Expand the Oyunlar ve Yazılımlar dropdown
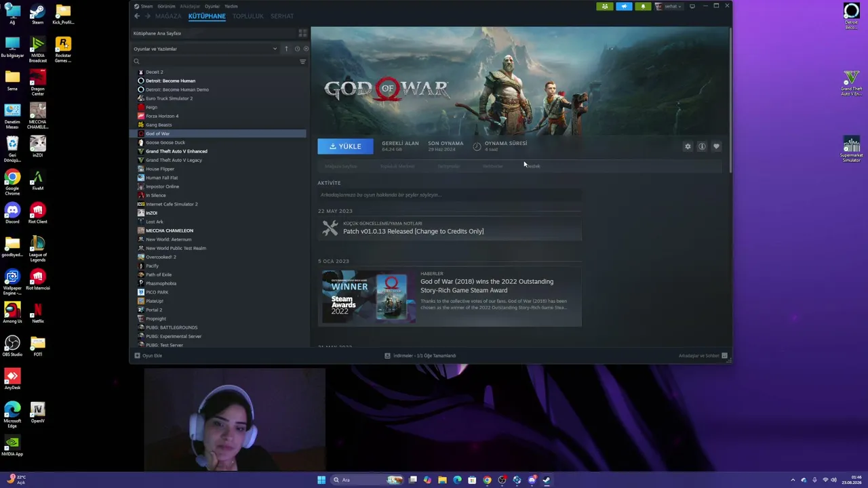Image resolution: width=868 pixels, height=488 pixels. [205, 49]
